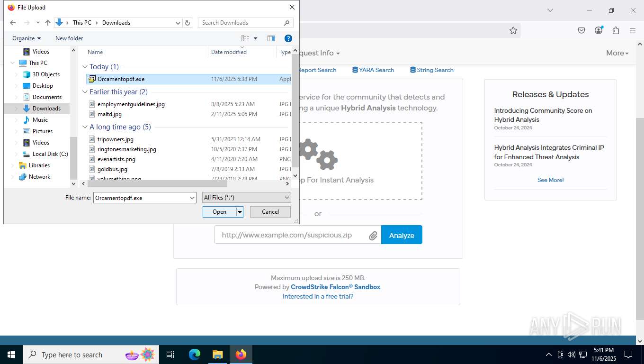This screenshot has height=364, width=644.
Task: Cancel the file upload dialog
Action: pos(270,212)
